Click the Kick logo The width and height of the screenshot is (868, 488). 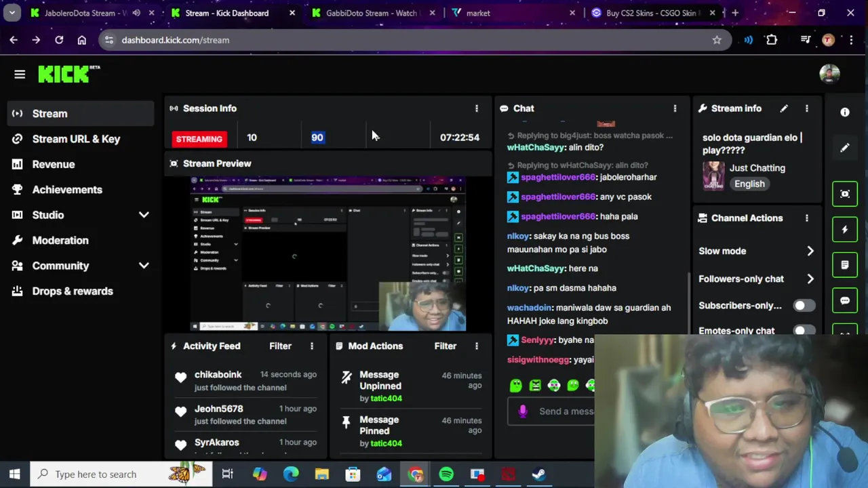[68, 74]
